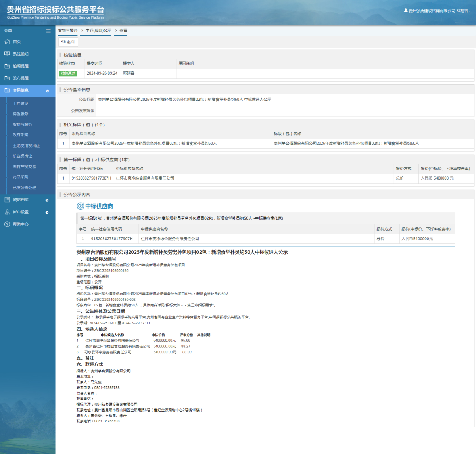Click the 公告公示内容 section header

pos(77,195)
